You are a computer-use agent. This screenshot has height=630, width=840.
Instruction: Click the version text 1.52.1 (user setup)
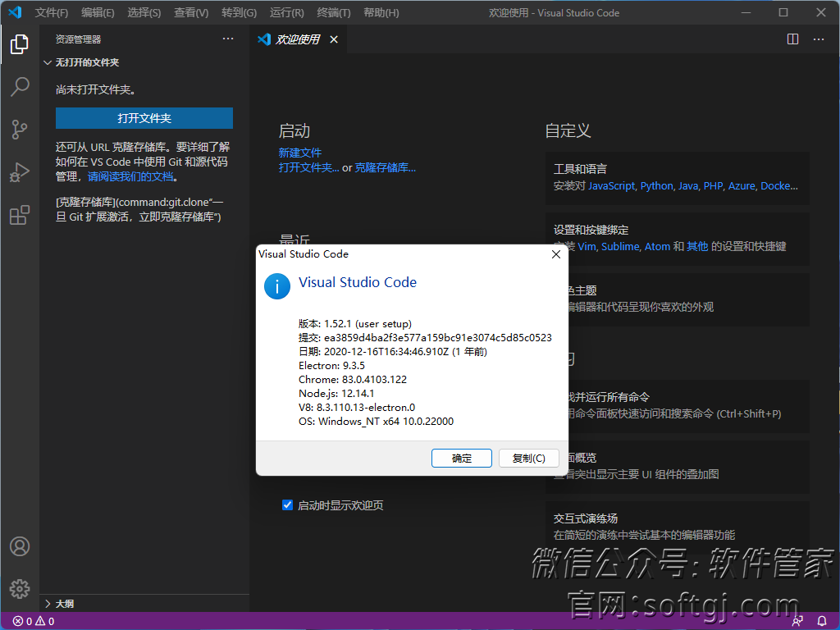[368, 323]
